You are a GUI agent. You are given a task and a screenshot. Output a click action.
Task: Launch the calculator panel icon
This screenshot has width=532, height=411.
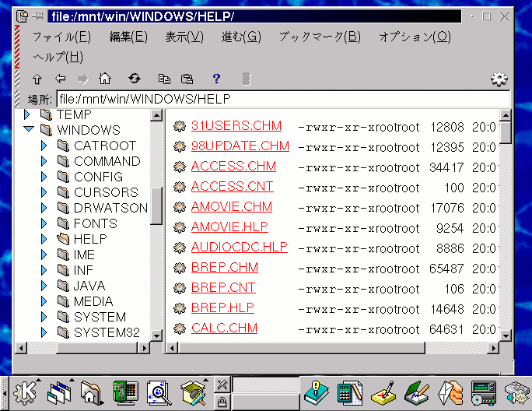350,393
